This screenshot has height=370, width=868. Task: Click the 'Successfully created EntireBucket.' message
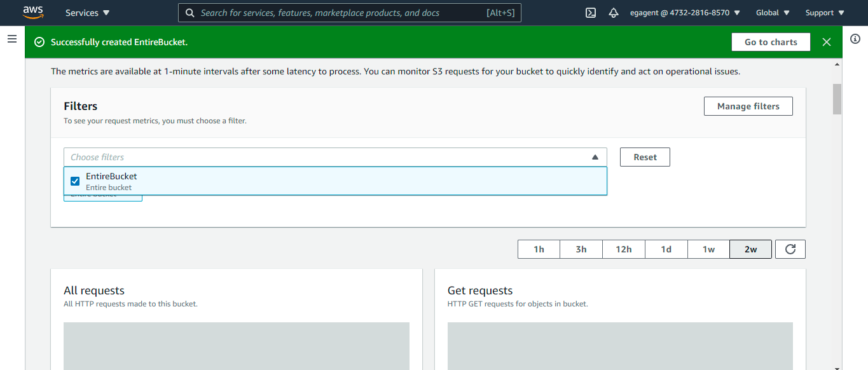tap(119, 42)
